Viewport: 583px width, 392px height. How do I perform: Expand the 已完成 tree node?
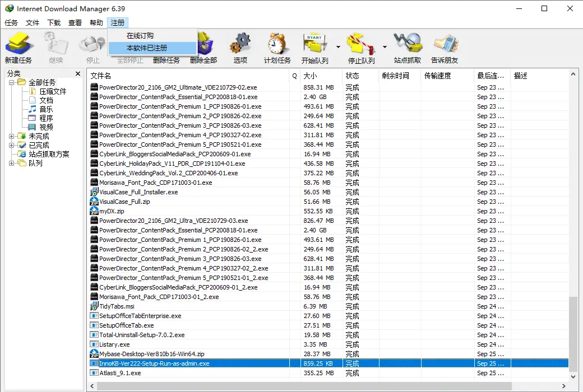pos(12,145)
